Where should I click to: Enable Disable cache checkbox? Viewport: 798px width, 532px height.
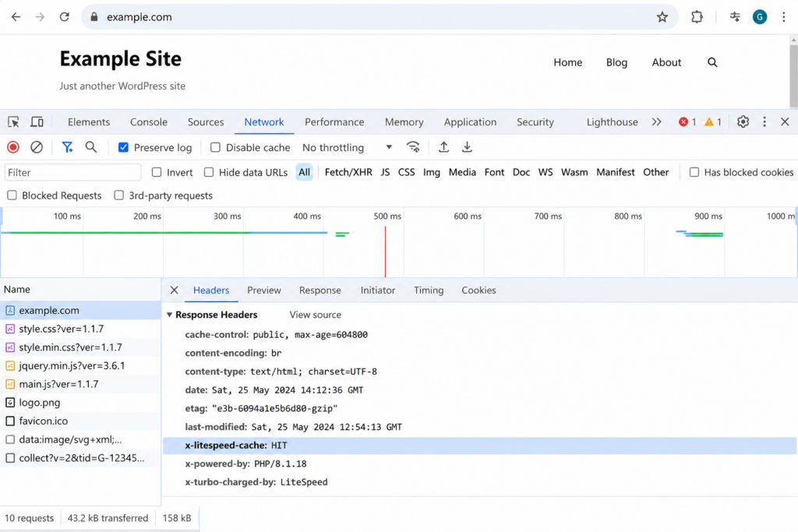pyautogui.click(x=215, y=147)
